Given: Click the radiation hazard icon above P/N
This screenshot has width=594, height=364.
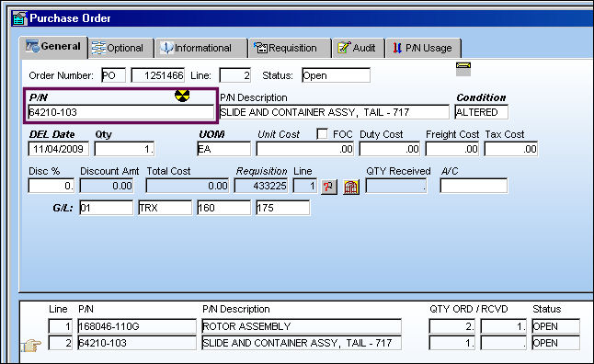Looking at the screenshot, I should tap(182, 96).
